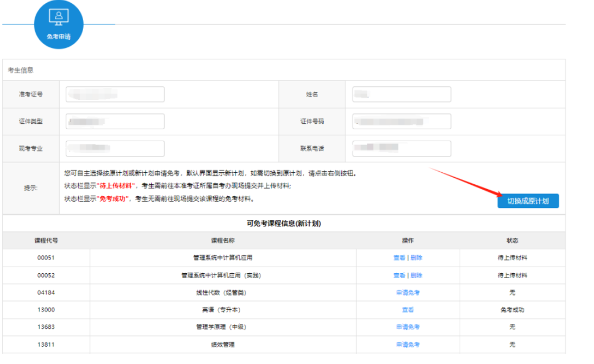
Task: Apply 申请免考 for 管理学原理（中级）
Action: coord(408,327)
